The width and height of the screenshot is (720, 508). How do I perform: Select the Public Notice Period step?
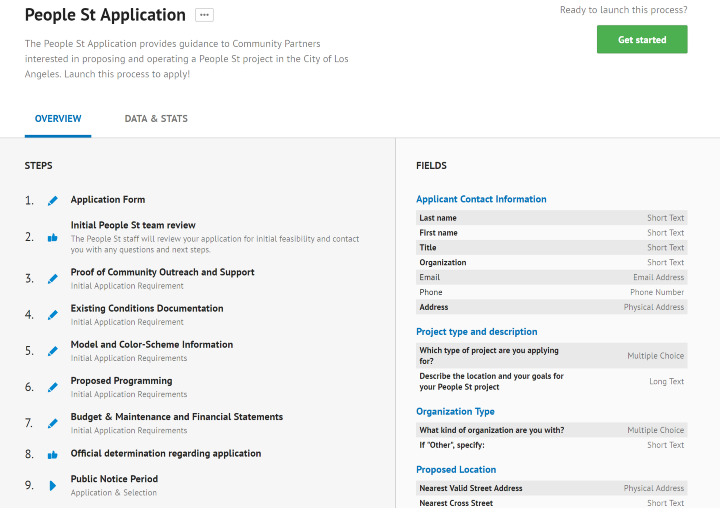pos(114,479)
